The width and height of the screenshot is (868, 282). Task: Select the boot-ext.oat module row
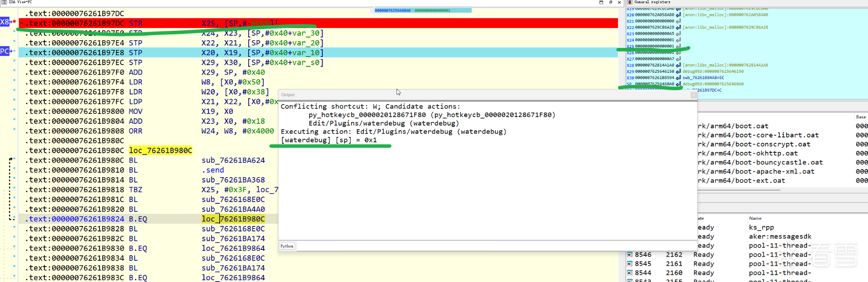782,180
